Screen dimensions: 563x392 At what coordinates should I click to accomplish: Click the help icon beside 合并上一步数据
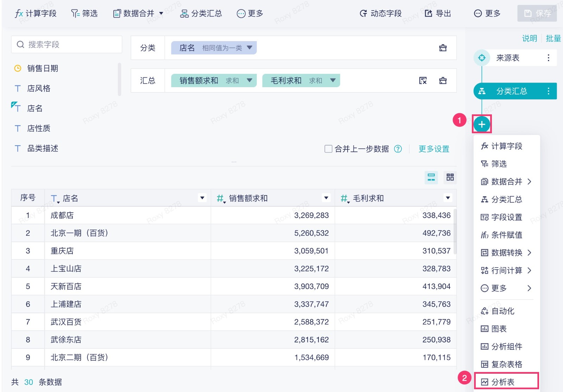click(x=398, y=149)
